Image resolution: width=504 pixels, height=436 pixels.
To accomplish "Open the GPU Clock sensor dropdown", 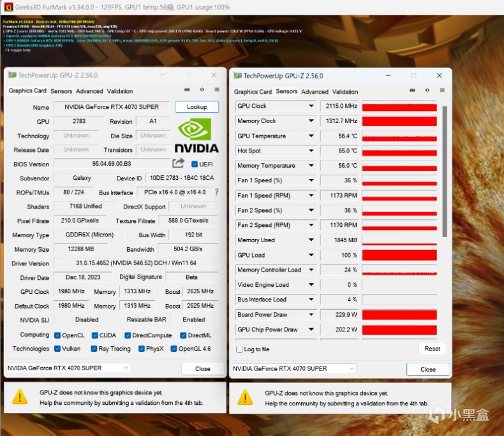I will click(x=311, y=106).
